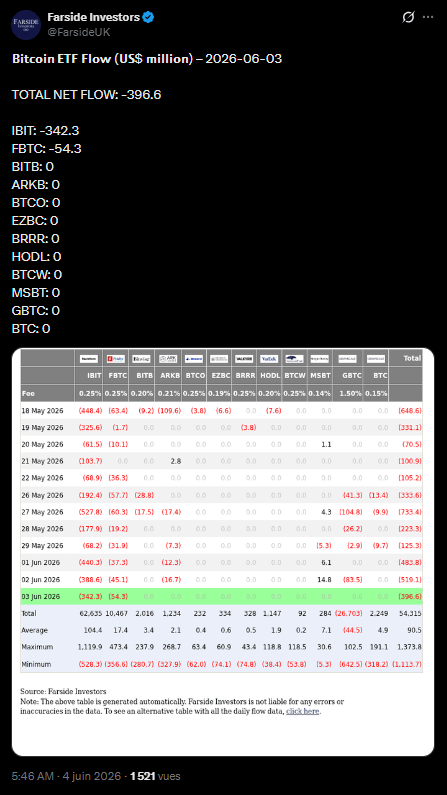Select the "GBTC: 0" line
Viewport: 447px width, 795px height.
[x=36, y=310]
